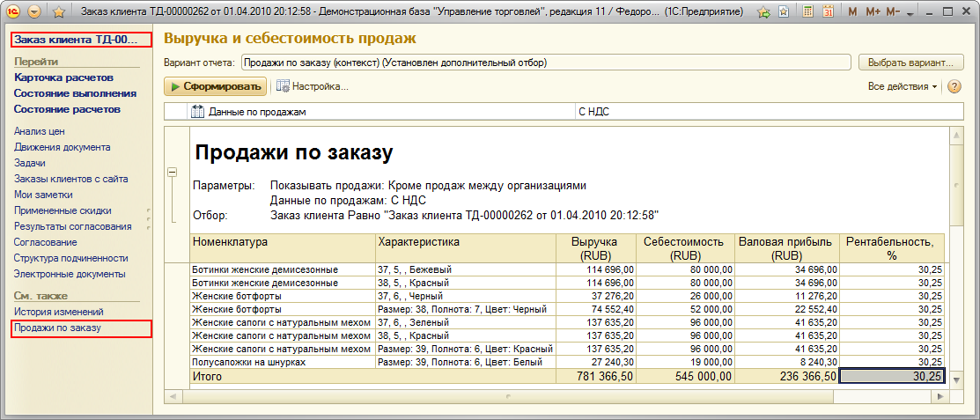Open Движения документа
980x420 pixels.
[62, 147]
